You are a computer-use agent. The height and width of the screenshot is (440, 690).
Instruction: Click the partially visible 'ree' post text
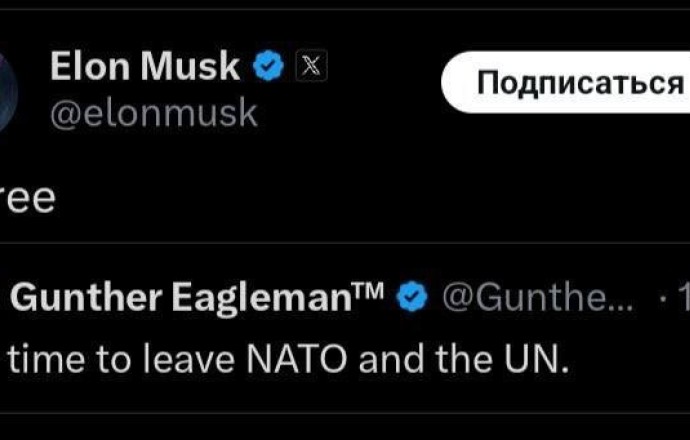[x=28, y=197]
